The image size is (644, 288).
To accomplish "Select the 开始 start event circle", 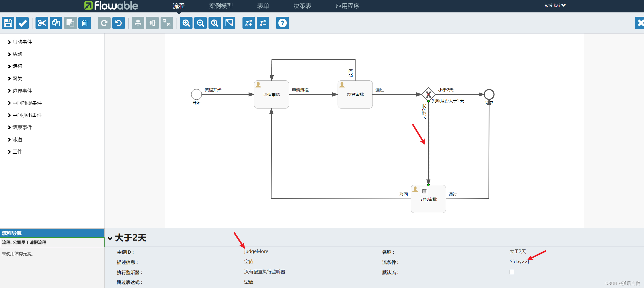I will pos(196,95).
